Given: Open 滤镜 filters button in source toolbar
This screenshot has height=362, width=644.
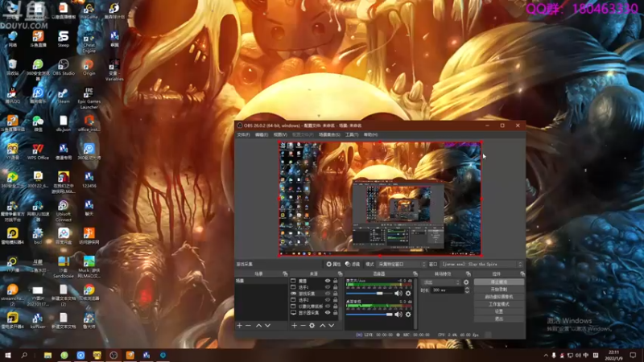Looking at the screenshot, I should coord(353,265).
